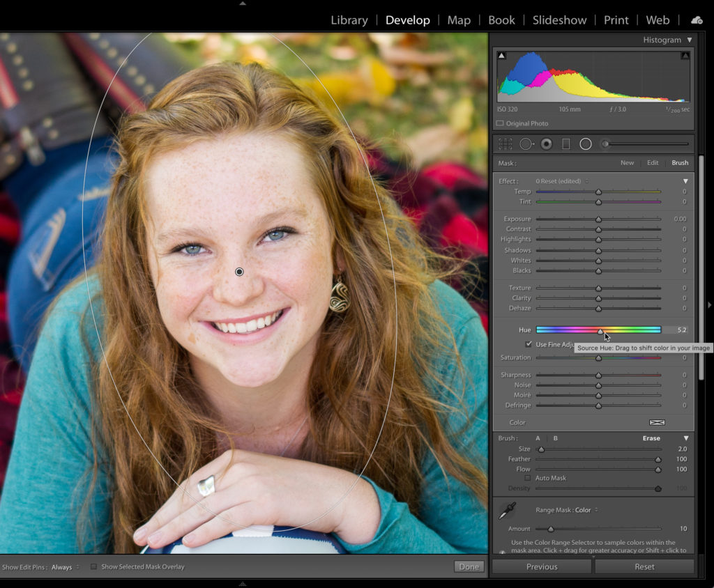Click the Dehaze slider handle

(598, 309)
